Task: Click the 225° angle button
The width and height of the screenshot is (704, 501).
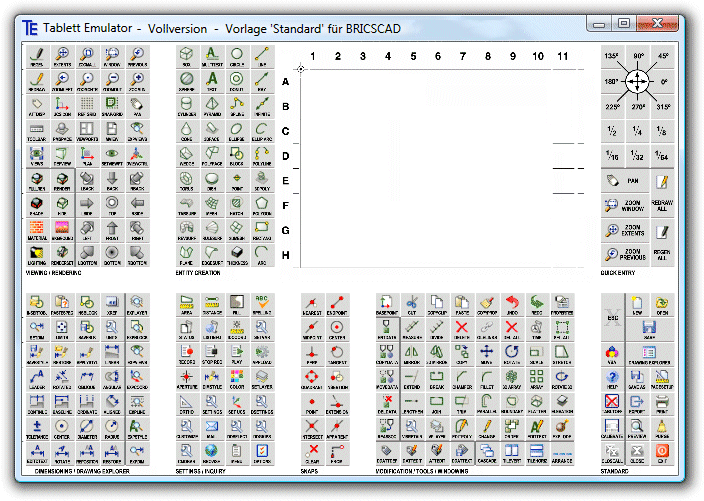Action: [x=612, y=107]
